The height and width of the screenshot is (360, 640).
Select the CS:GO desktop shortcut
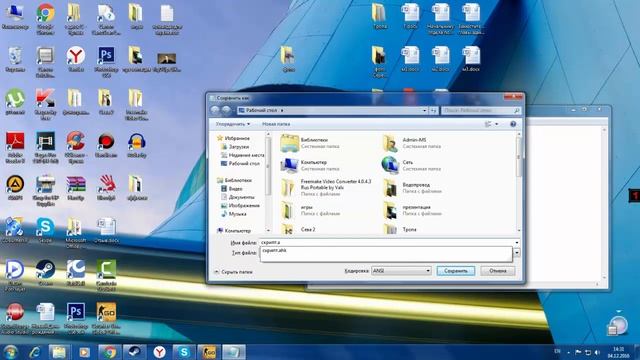(107, 318)
